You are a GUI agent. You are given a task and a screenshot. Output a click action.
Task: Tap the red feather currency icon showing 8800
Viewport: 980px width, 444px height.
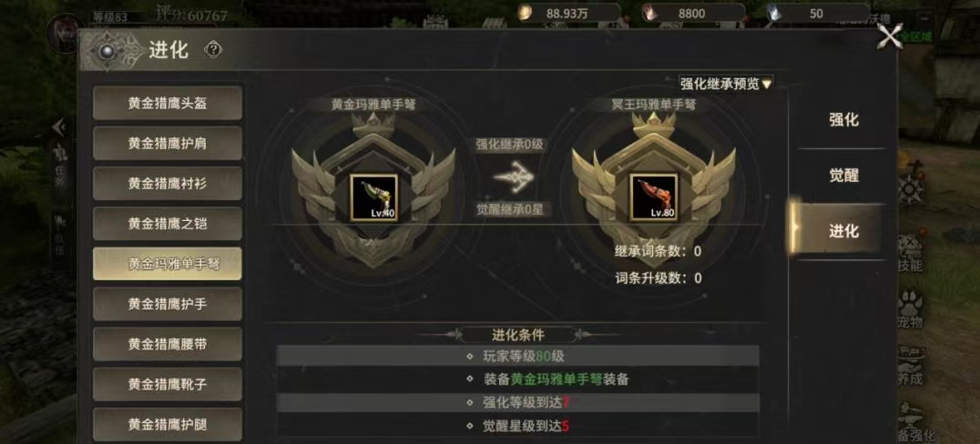click(650, 13)
